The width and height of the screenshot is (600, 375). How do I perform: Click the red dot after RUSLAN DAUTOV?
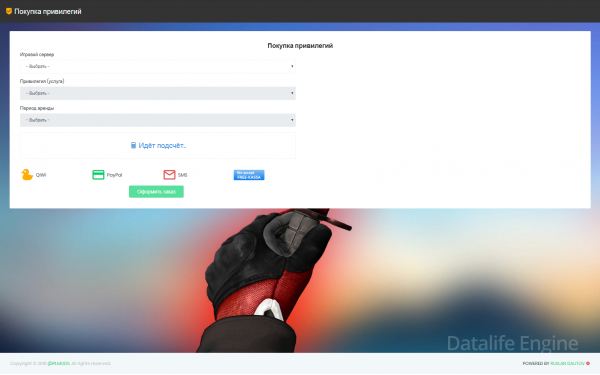[588, 364]
